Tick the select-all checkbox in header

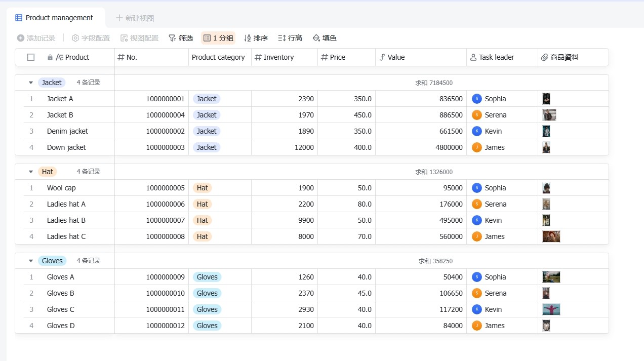[x=31, y=57]
